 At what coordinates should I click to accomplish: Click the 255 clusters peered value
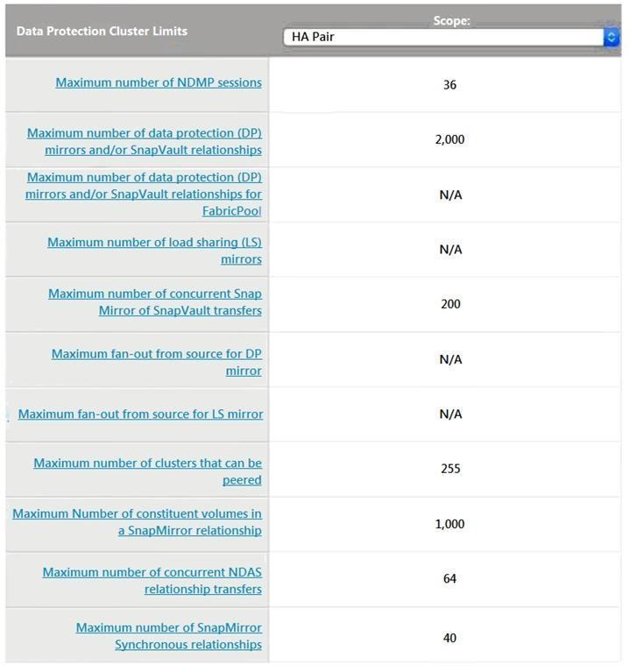point(449,469)
